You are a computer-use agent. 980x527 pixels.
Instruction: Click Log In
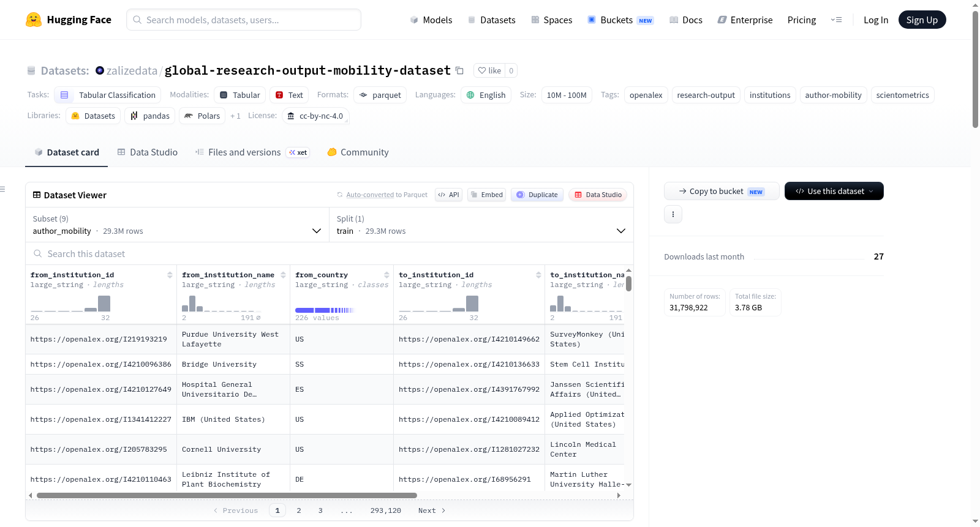pyautogui.click(x=876, y=20)
